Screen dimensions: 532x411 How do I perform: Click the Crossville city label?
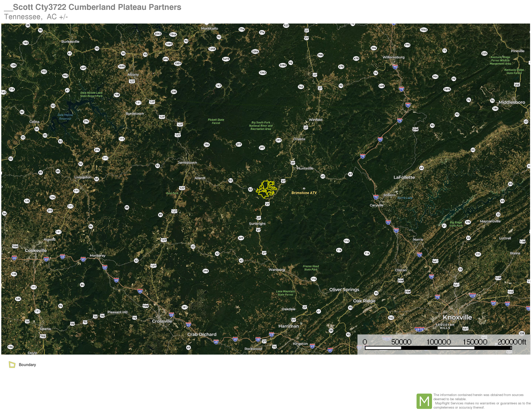point(162,321)
